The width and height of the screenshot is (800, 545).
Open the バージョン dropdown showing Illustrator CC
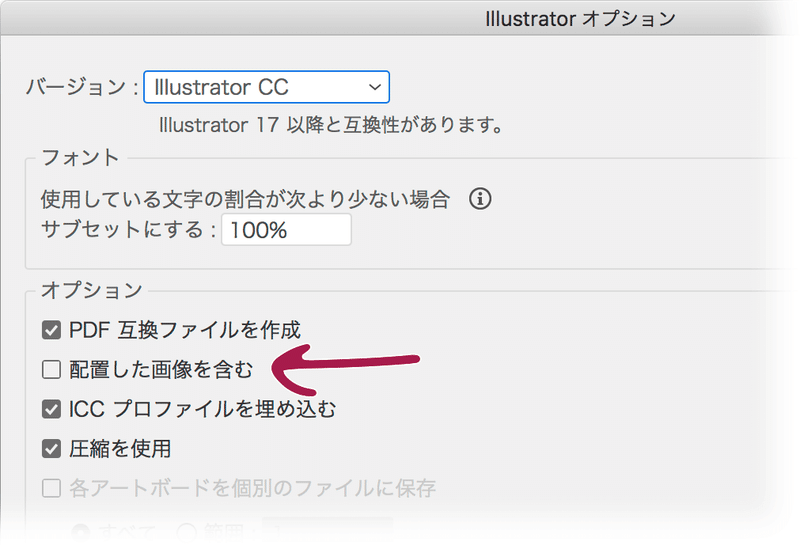pos(266,87)
